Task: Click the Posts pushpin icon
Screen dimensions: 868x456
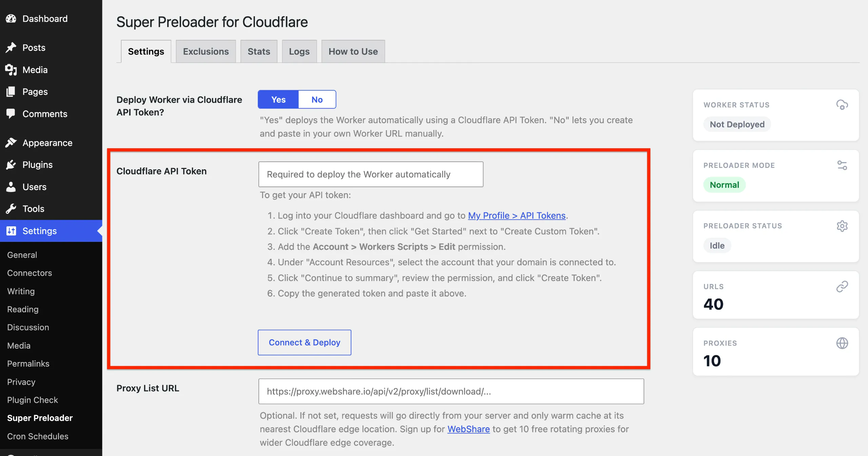Action: tap(11, 47)
